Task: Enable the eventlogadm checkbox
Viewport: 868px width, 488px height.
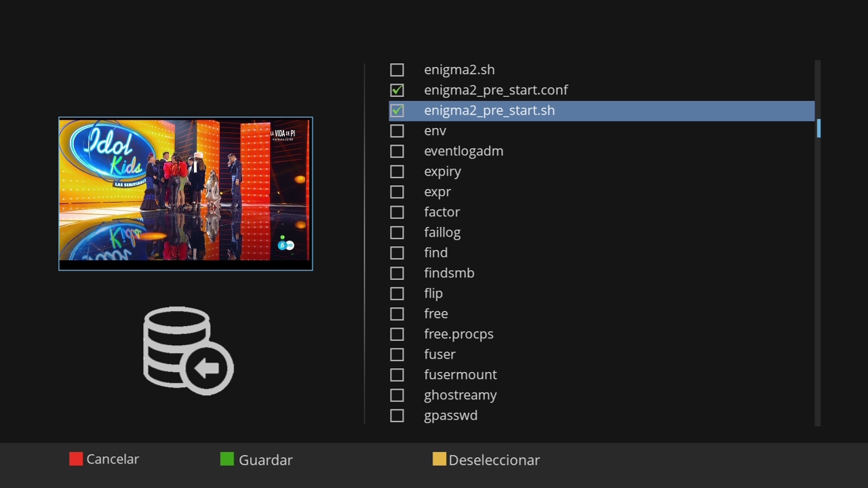Action: 397,151
